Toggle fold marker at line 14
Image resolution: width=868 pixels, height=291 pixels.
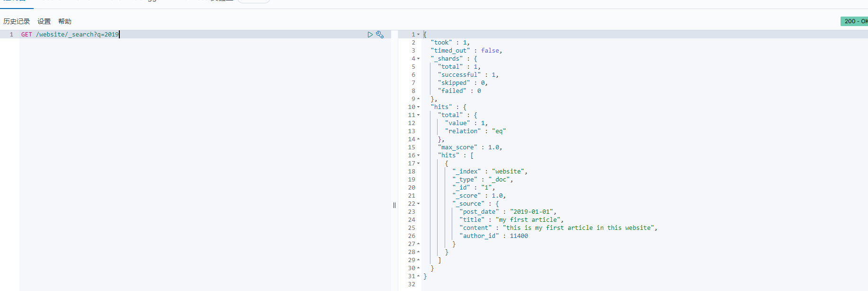pos(419,139)
